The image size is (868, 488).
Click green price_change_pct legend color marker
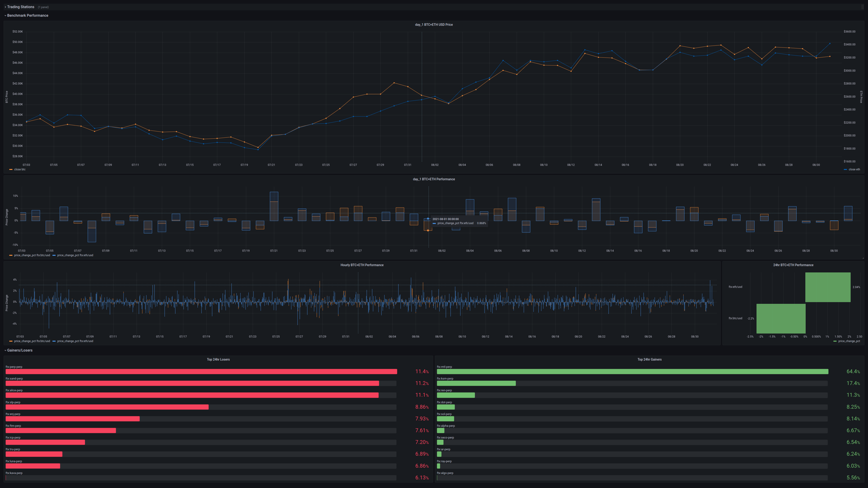coord(835,341)
